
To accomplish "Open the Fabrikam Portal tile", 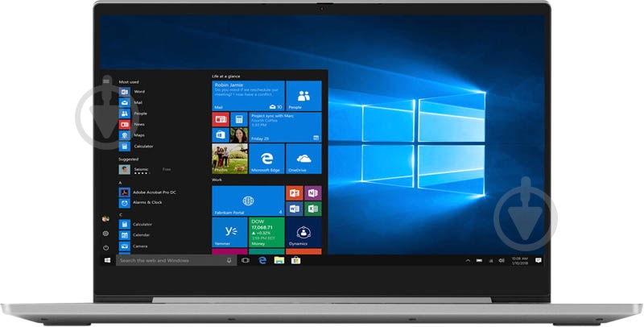I will [248, 201].
